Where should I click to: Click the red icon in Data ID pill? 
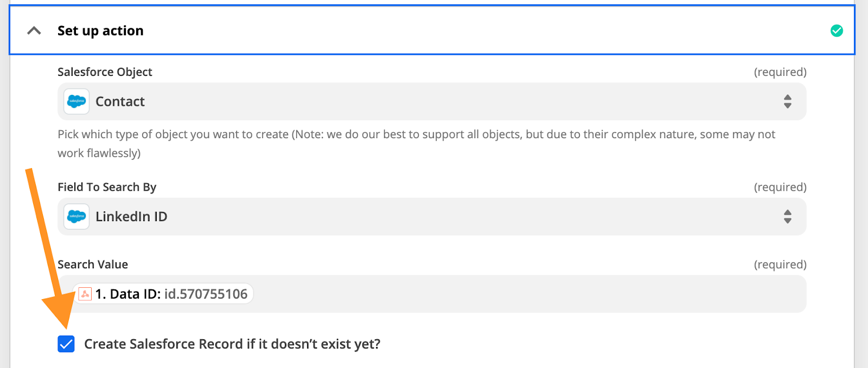point(85,294)
